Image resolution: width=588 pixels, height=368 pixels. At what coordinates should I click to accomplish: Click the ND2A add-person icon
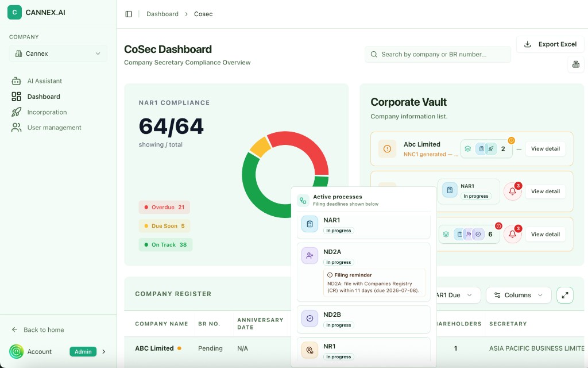pyautogui.click(x=310, y=256)
